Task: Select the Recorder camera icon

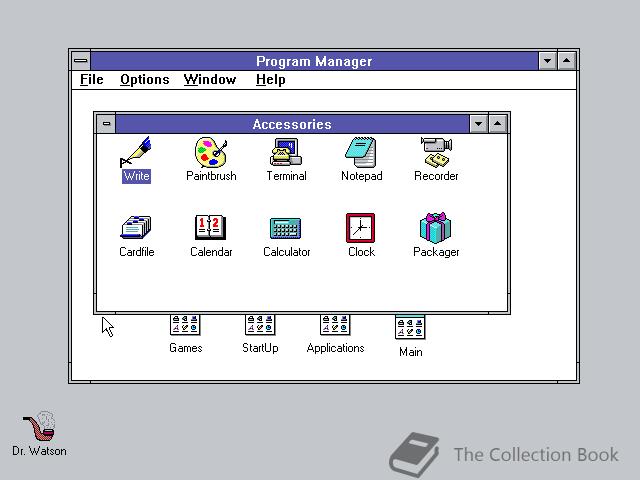Action: (436, 152)
